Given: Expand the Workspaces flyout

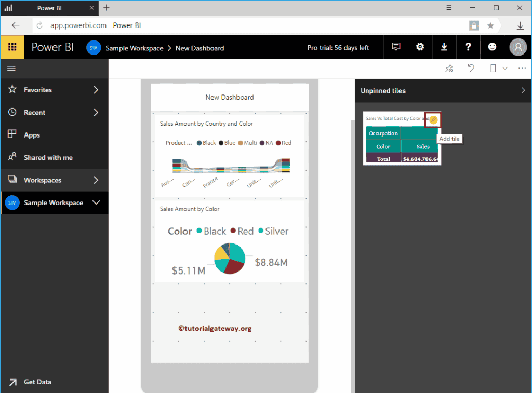Looking at the screenshot, I should pyautogui.click(x=96, y=180).
